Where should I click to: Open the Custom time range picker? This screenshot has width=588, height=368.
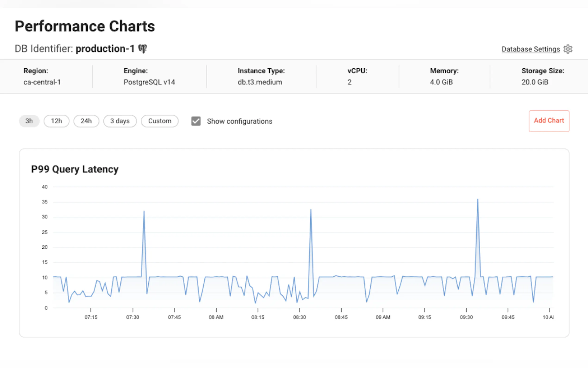pos(160,121)
